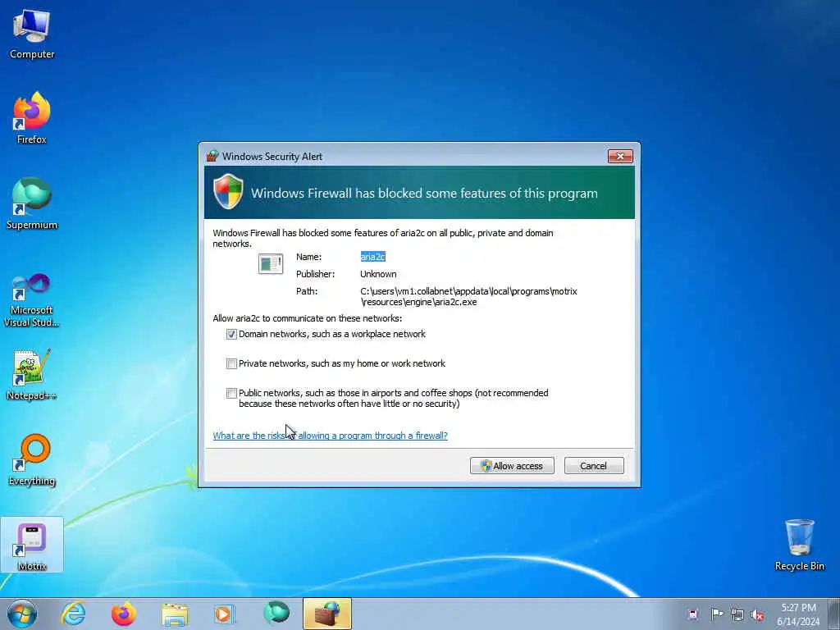The image size is (840, 630).
Task: Launch Internet Explorer from the taskbar
Action: point(73,614)
